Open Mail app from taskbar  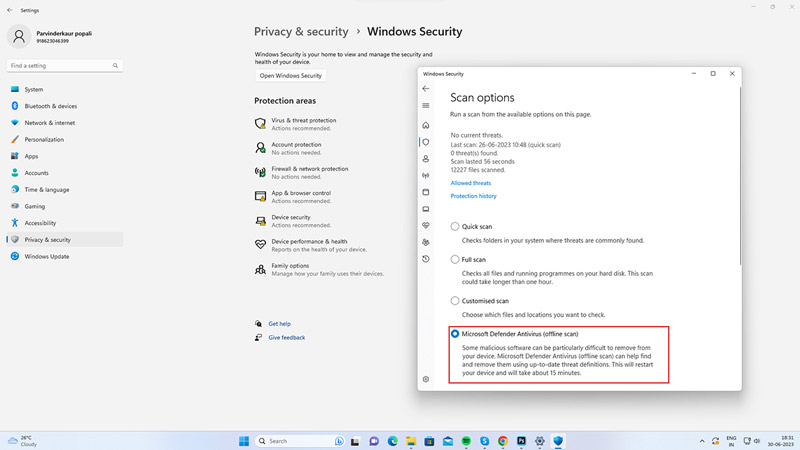[447, 441]
